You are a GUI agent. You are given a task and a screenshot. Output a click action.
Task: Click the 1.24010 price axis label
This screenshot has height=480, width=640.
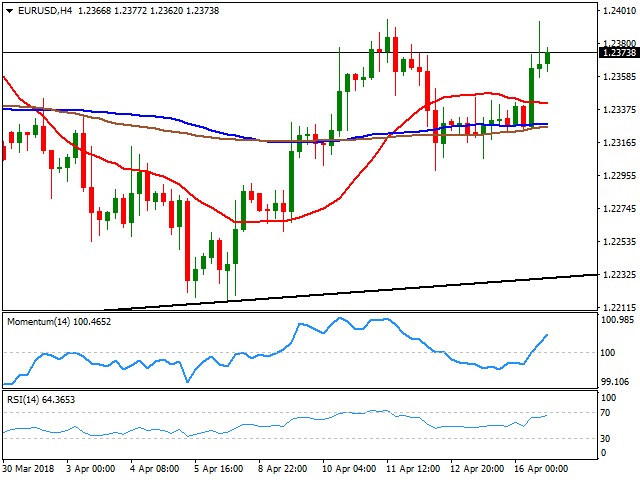point(619,11)
